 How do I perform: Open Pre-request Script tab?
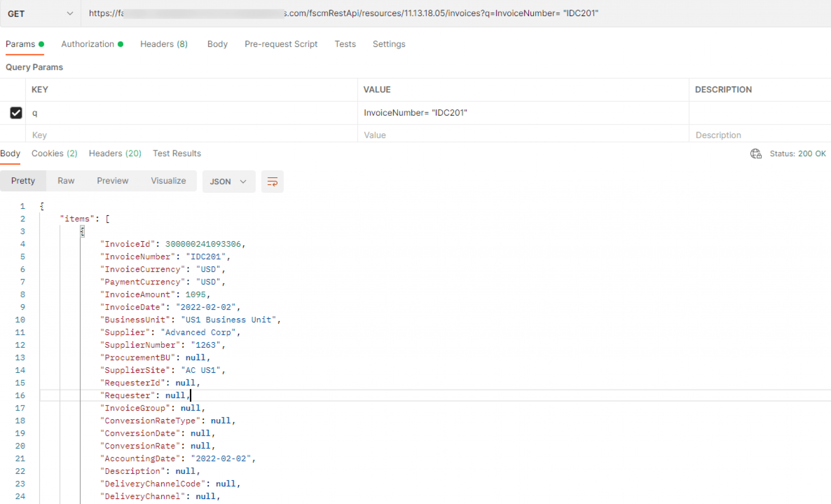pyautogui.click(x=281, y=44)
